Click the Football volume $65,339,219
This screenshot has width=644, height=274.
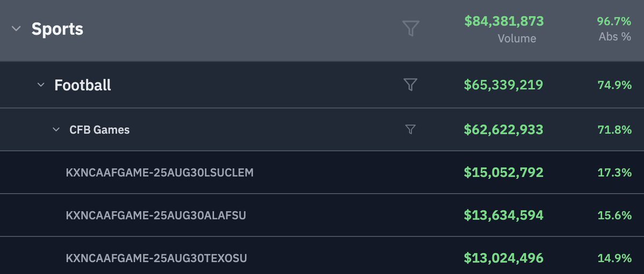pos(503,85)
